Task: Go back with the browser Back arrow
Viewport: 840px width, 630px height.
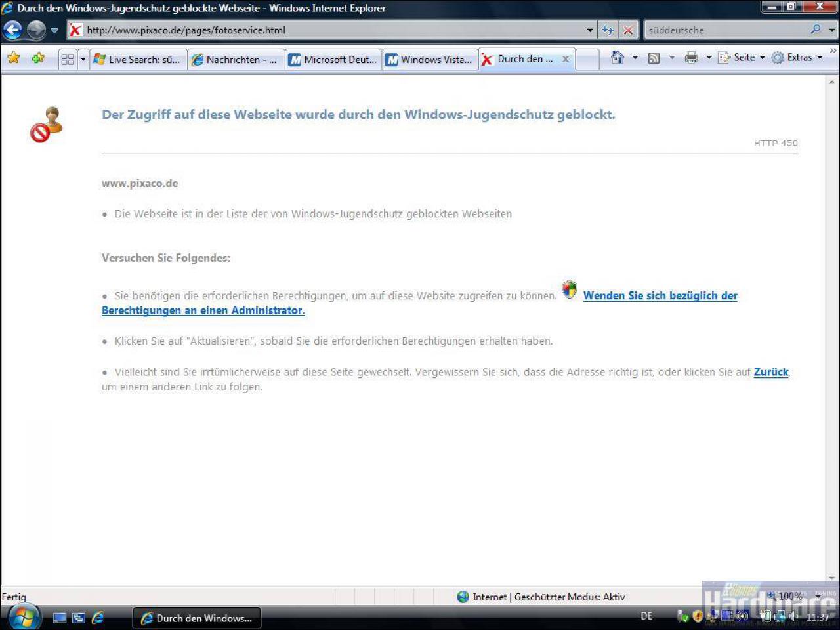Action: (x=12, y=30)
